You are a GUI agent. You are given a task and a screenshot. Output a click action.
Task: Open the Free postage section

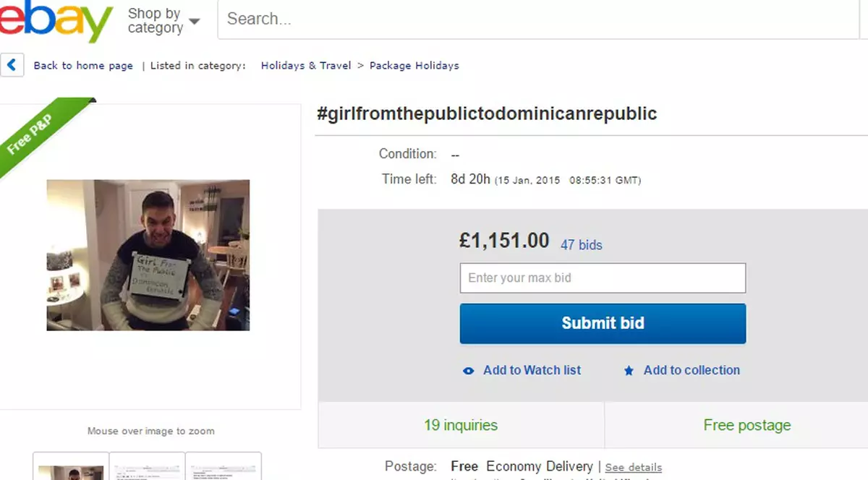pos(746,425)
